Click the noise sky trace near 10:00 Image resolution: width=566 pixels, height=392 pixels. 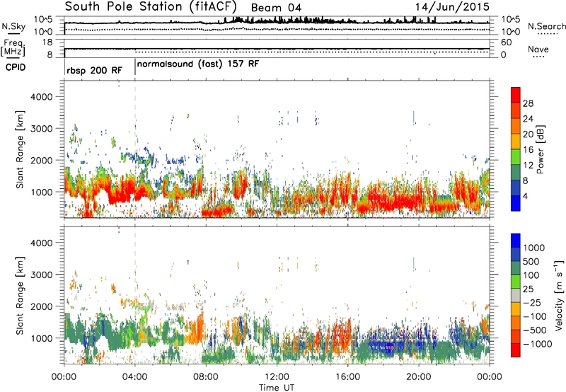point(241,20)
